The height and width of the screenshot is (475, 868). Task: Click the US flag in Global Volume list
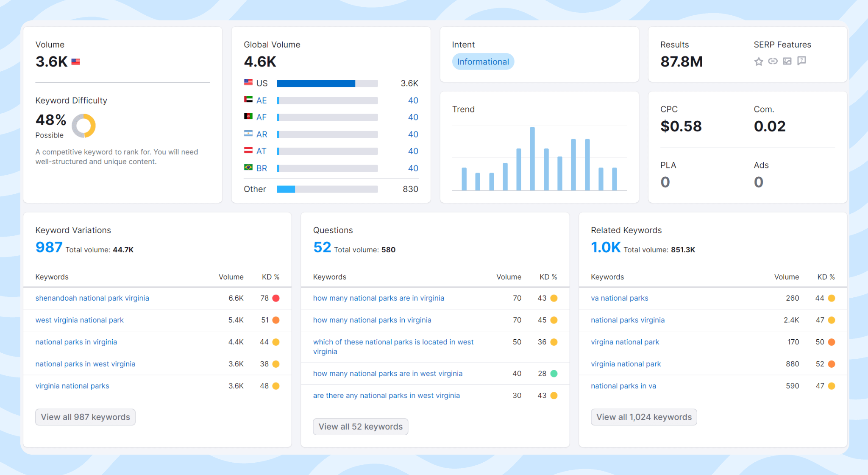[x=248, y=82]
